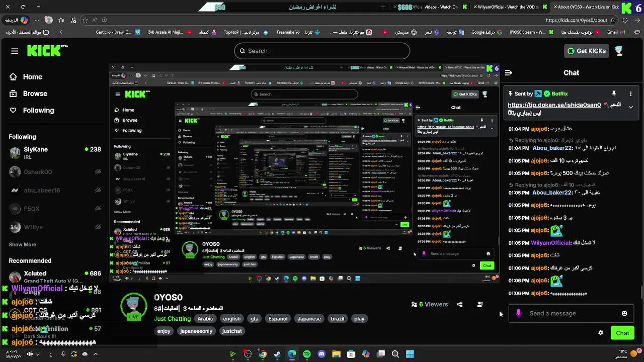Select the Español tag
The width and height of the screenshot is (644, 362).
pos(278,319)
